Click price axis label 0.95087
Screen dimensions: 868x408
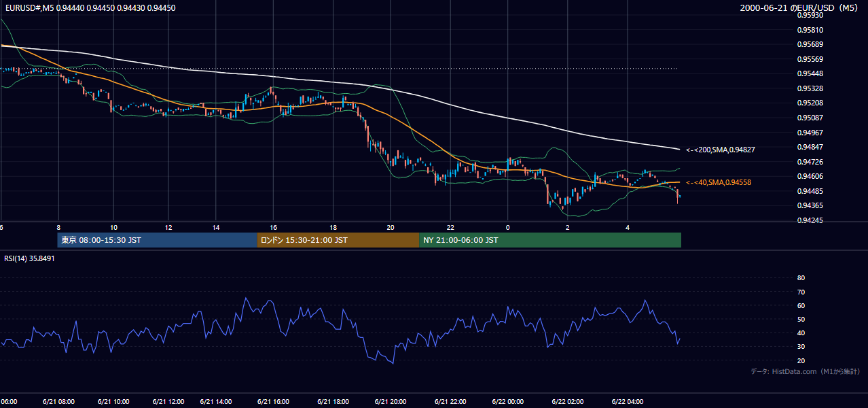pyautogui.click(x=810, y=118)
